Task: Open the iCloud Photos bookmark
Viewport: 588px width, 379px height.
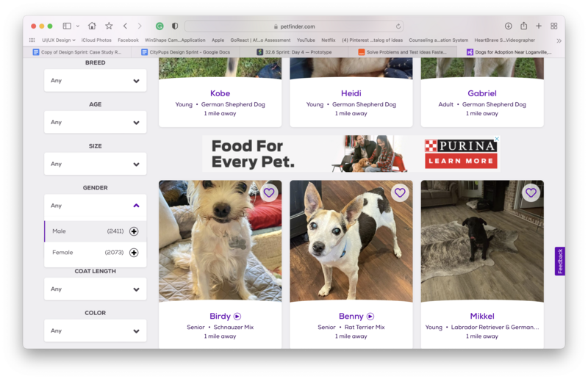Action: click(96, 40)
